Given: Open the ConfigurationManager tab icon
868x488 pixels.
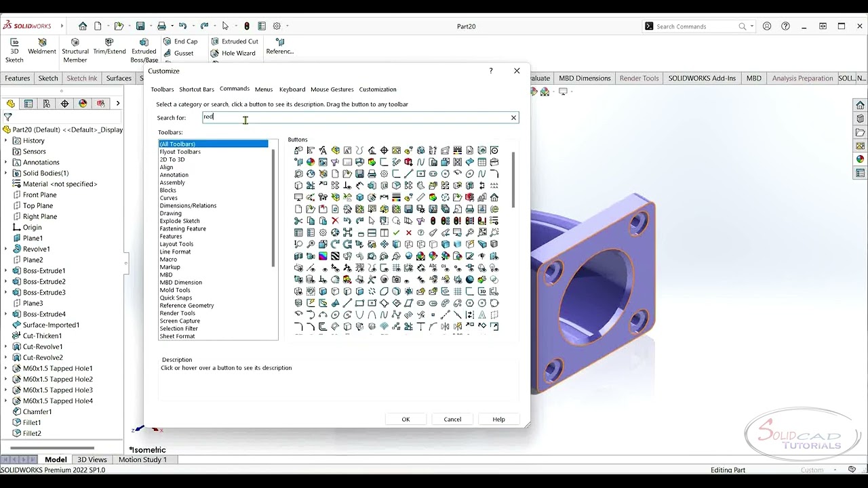Looking at the screenshot, I should [x=46, y=104].
